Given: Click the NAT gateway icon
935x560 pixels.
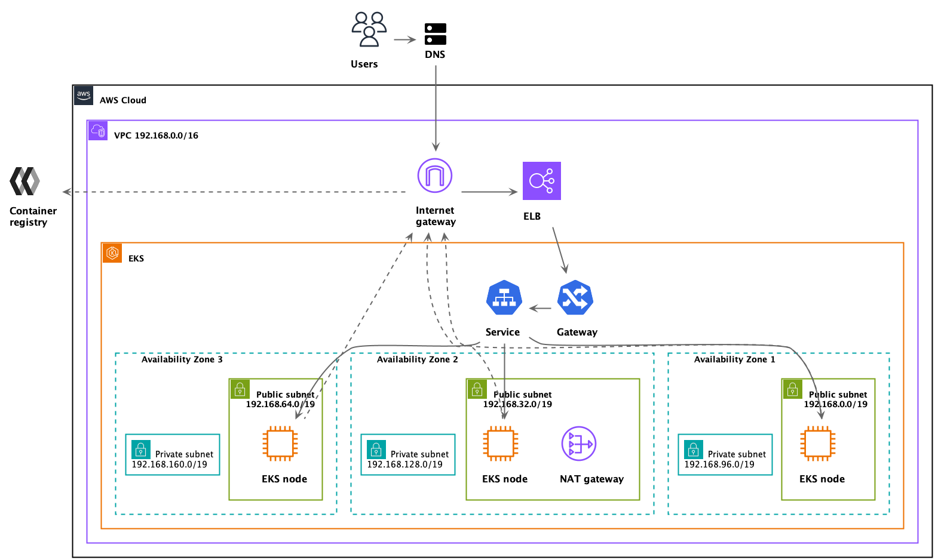Looking at the screenshot, I should click(x=579, y=444).
